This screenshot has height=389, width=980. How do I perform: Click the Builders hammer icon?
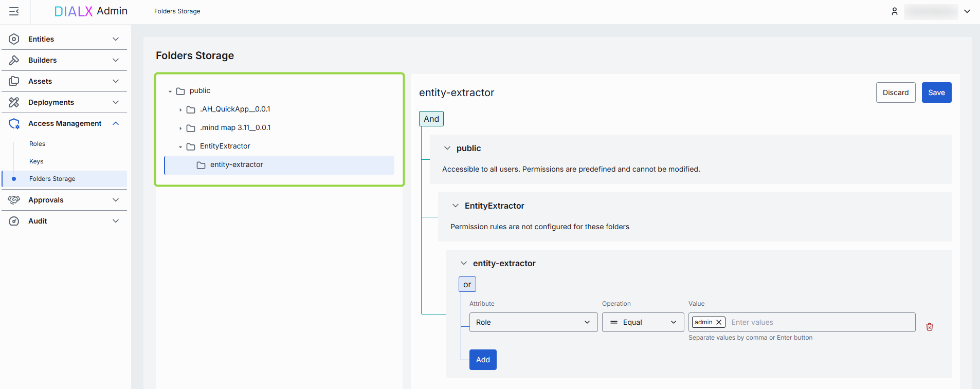(14, 60)
